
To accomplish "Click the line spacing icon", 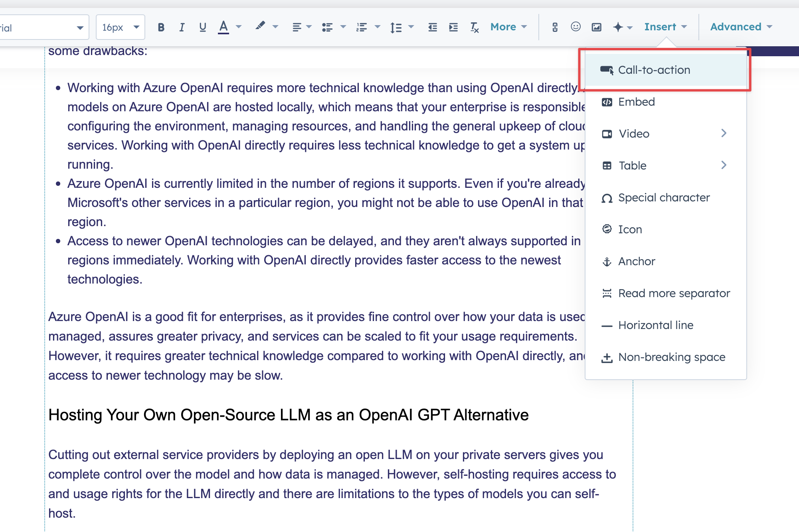I will (396, 27).
